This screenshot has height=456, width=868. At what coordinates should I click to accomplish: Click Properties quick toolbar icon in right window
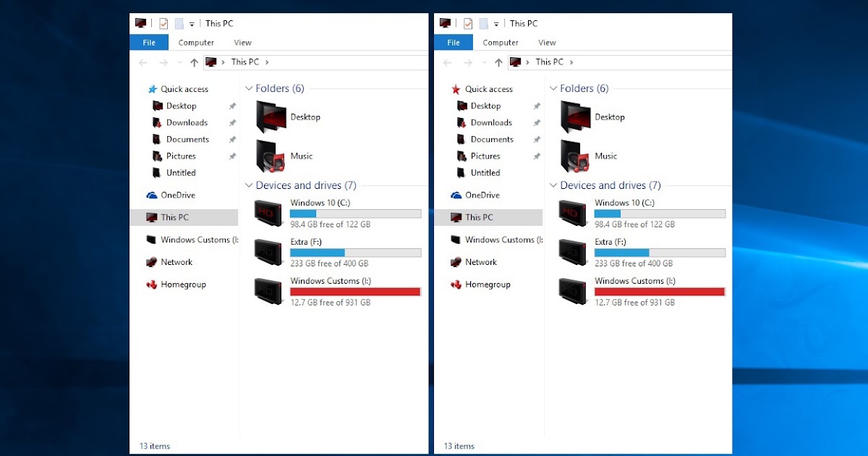[x=468, y=23]
